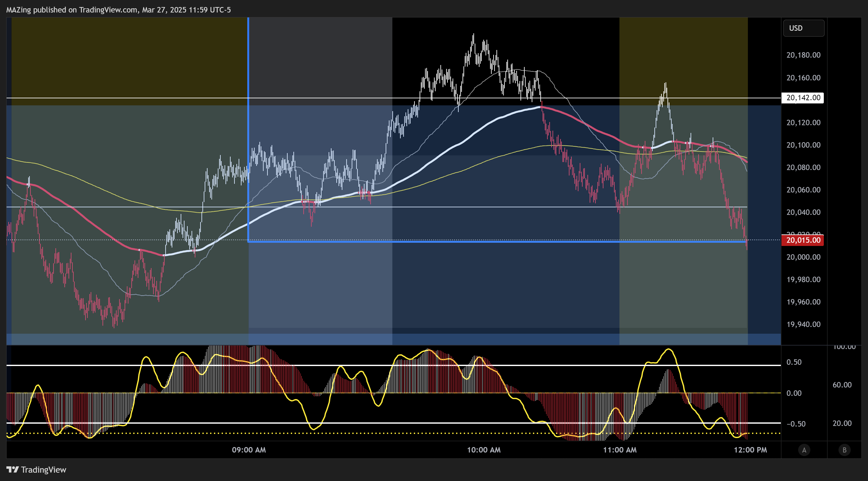Image resolution: width=868 pixels, height=481 pixels.
Task: Click the 20,160.00 price scale value
Action: (803, 78)
